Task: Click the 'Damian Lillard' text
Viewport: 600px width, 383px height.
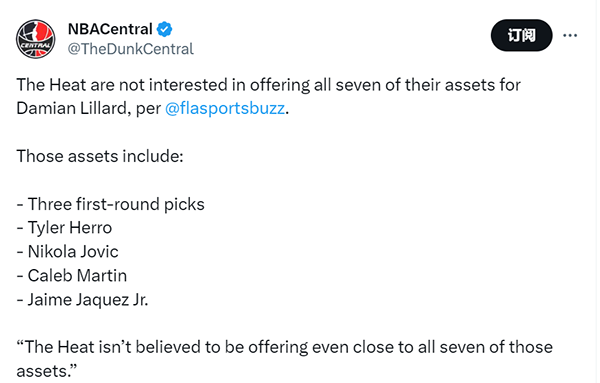Action: 72,108
